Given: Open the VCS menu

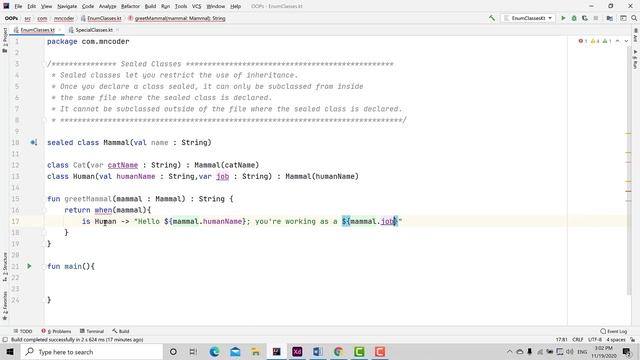Looking at the screenshot, I should 196,6.
